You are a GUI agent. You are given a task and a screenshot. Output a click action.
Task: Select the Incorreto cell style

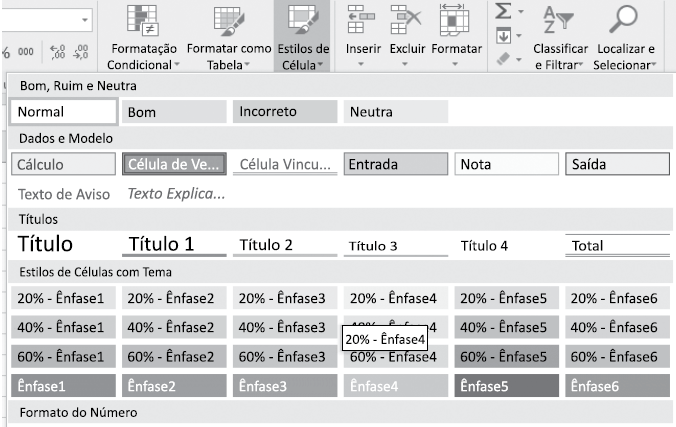(285, 112)
